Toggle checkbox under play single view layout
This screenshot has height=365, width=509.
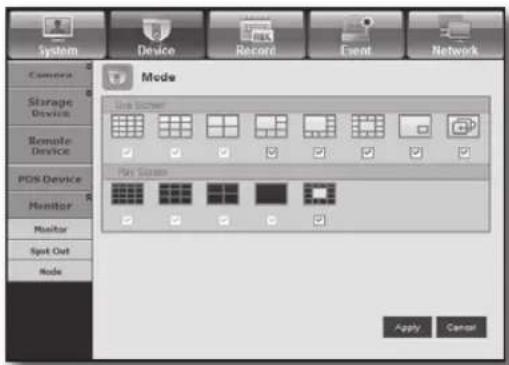(271, 220)
